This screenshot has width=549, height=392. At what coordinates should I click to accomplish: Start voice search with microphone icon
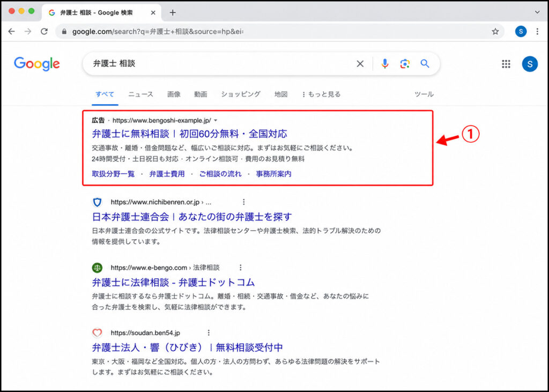(x=385, y=64)
